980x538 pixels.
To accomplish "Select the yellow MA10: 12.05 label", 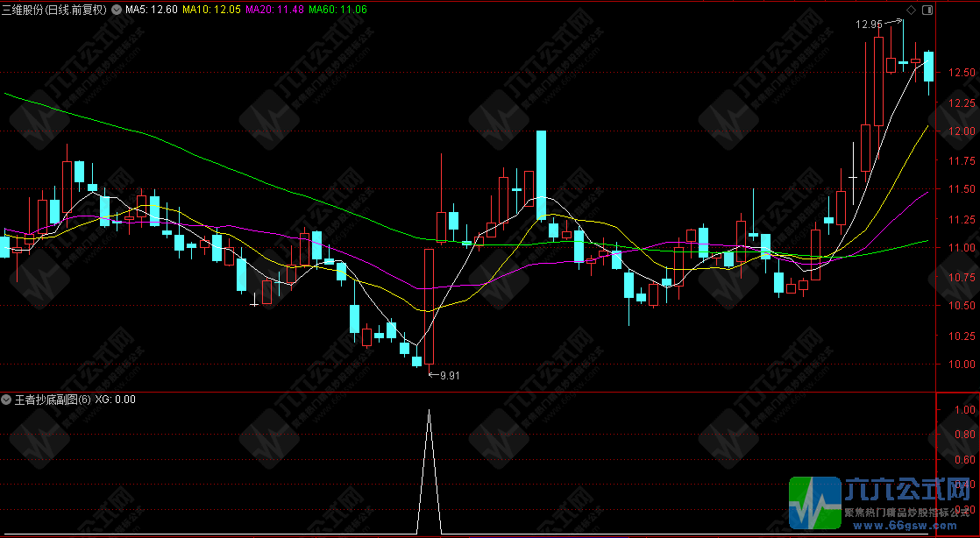I will (x=210, y=11).
